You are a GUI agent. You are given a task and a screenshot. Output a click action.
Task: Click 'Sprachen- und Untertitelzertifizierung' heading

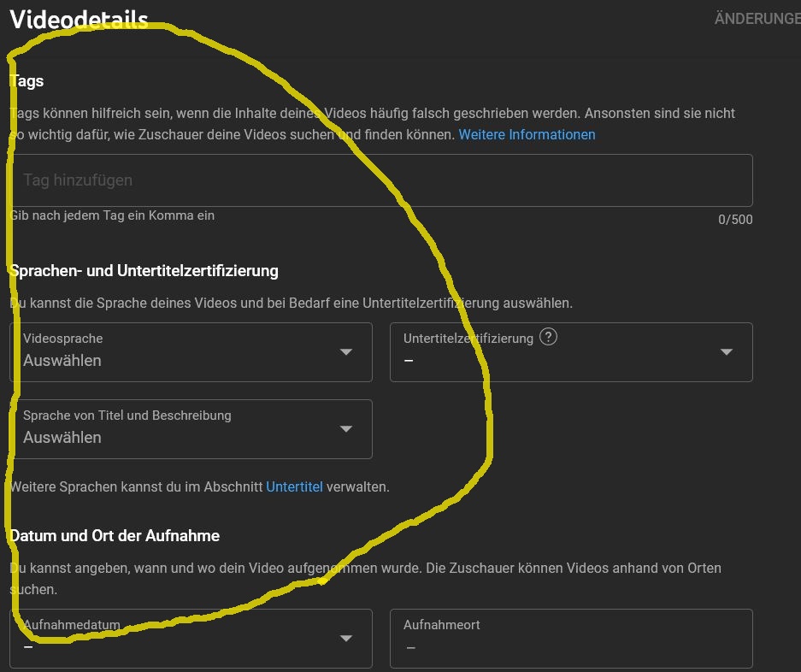coord(144,270)
